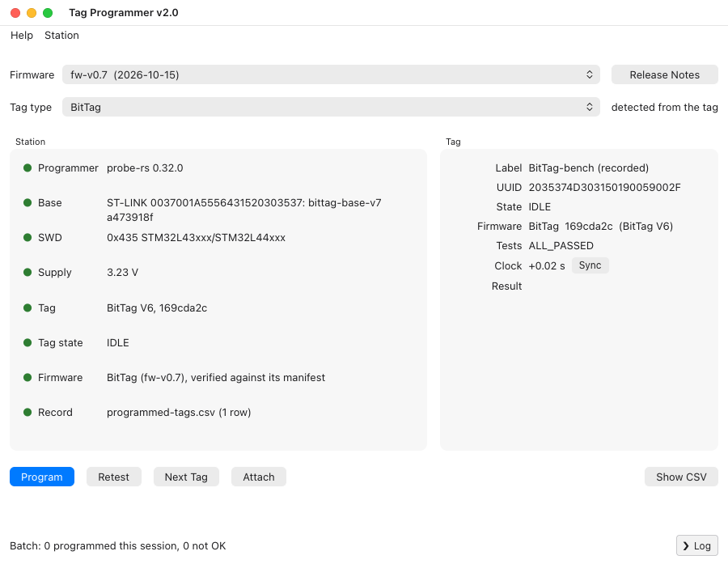The image size is (728, 564).
Task: Open the Help menu
Action: tap(22, 36)
